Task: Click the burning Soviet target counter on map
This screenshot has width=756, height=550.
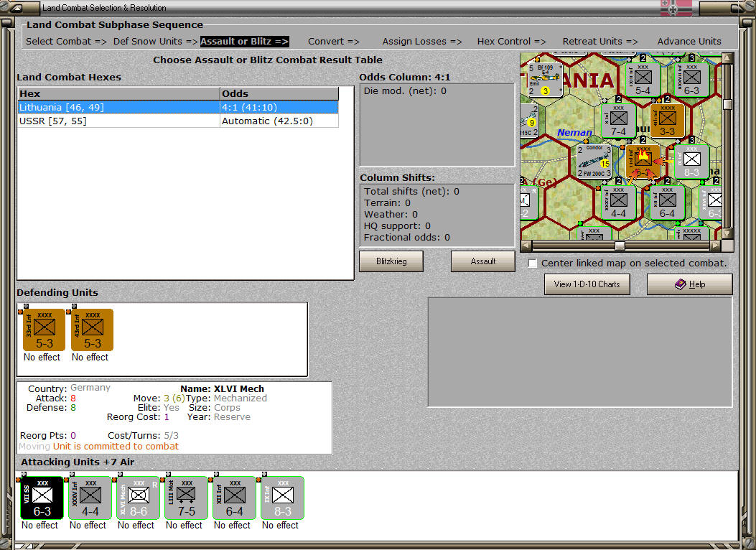Action: tap(643, 162)
